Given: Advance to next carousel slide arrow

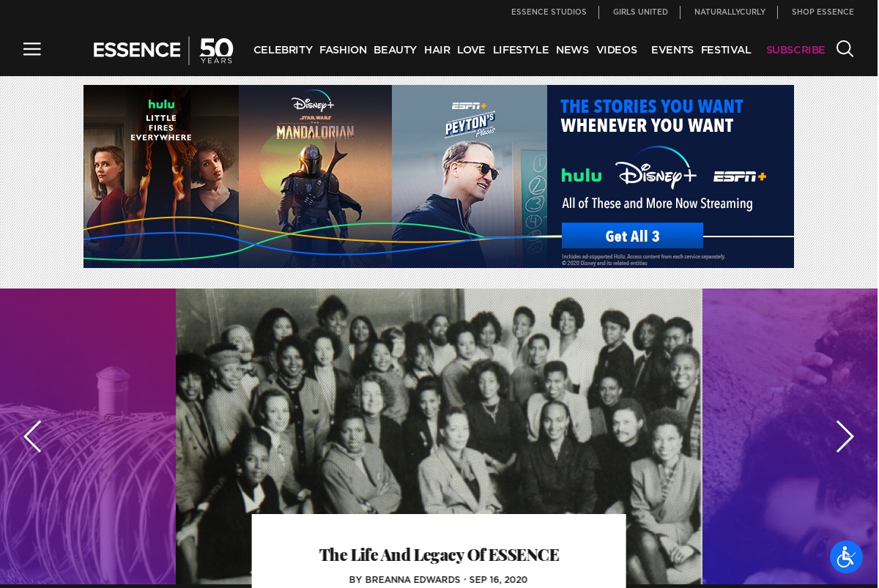Looking at the screenshot, I should pos(845,436).
